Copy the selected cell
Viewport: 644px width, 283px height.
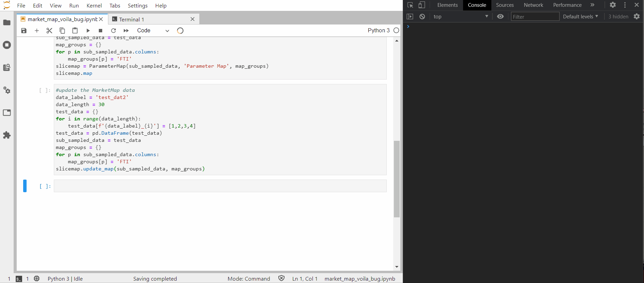click(62, 31)
